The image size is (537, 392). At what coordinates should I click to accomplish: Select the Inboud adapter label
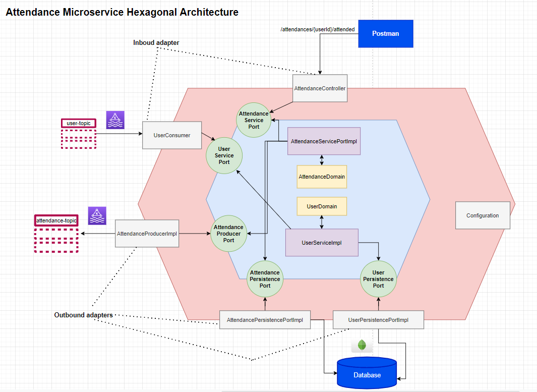pyautogui.click(x=156, y=43)
